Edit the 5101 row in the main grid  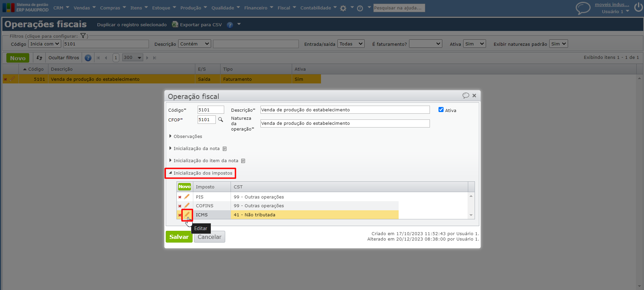coord(12,79)
